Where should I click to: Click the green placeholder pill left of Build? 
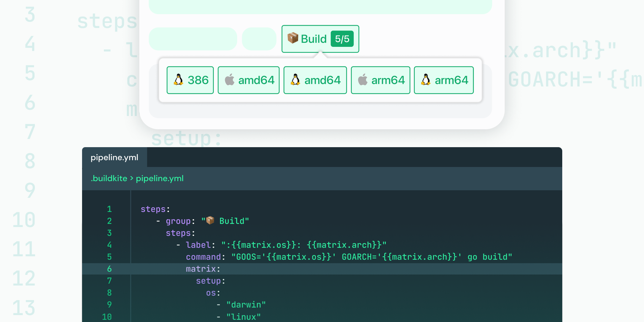[x=259, y=39]
